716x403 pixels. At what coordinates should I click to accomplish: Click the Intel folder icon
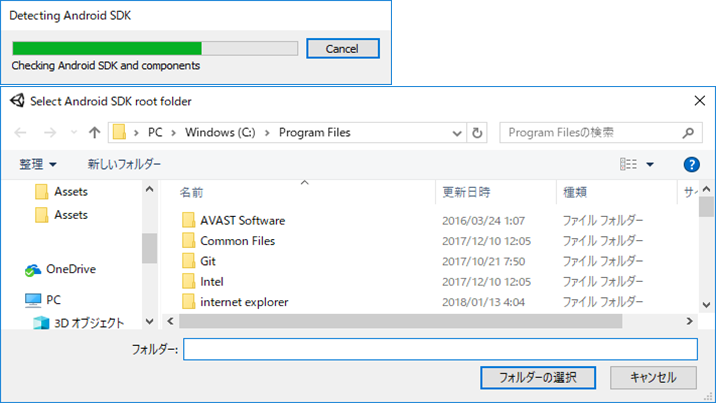click(188, 282)
